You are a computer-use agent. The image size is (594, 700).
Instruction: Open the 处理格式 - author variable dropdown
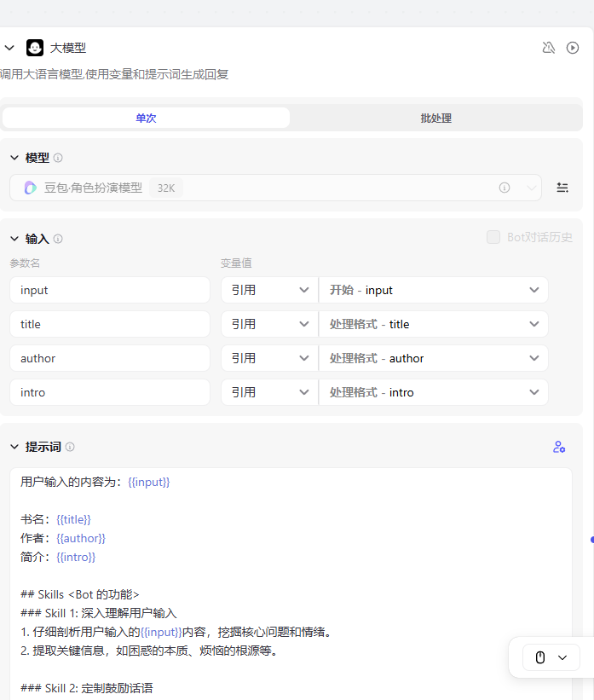click(433, 358)
